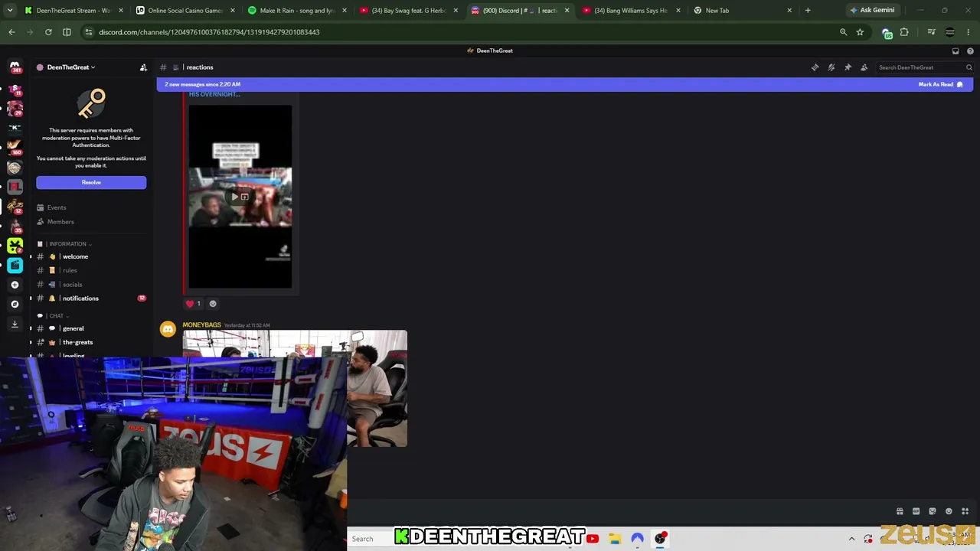Open the Threads icon in channel header
Screen dimensions: 980x551
pyautogui.click(x=815, y=67)
